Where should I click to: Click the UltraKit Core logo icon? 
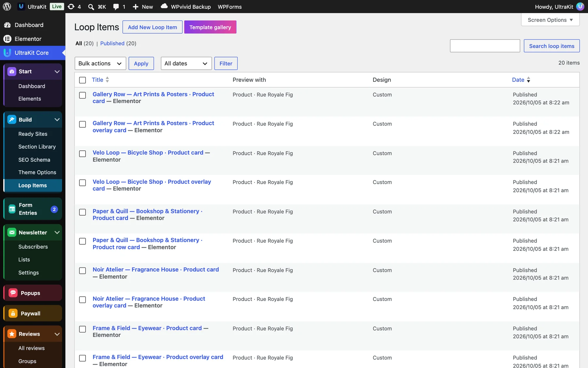(x=7, y=53)
